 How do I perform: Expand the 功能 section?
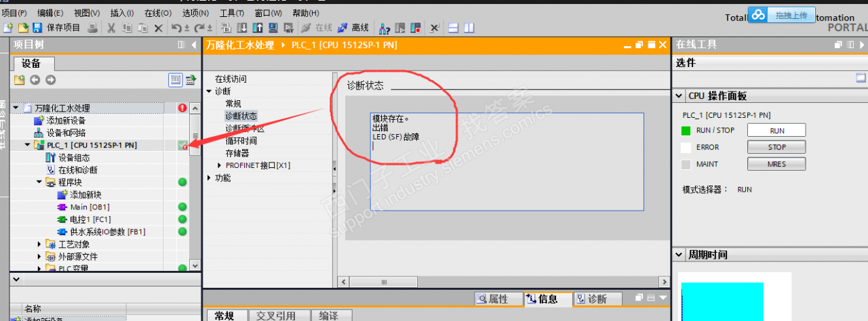[209, 177]
